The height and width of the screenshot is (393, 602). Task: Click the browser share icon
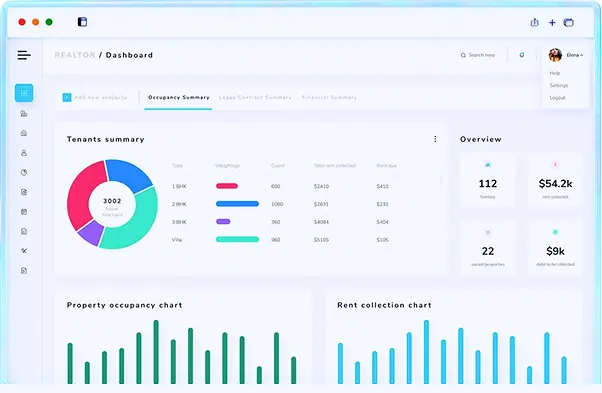(x=534, y=22)
